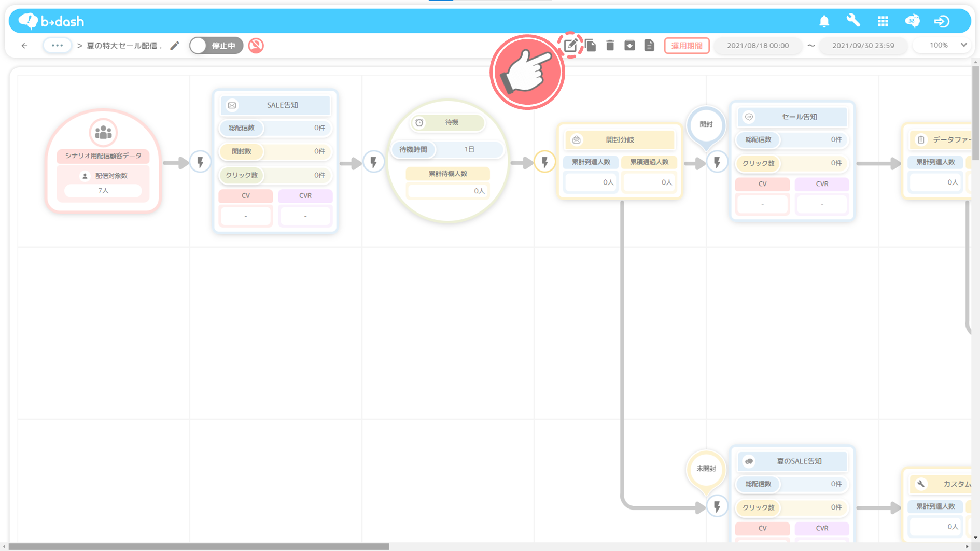Click the 運用期間 button

click(x=687, y=46)
